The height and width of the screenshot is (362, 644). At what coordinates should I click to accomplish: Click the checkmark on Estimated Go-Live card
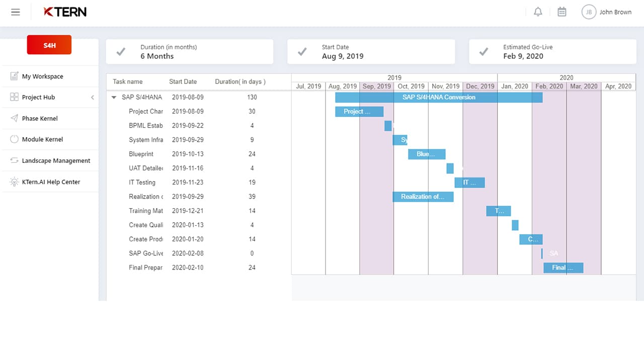click(x=484, y=52)
